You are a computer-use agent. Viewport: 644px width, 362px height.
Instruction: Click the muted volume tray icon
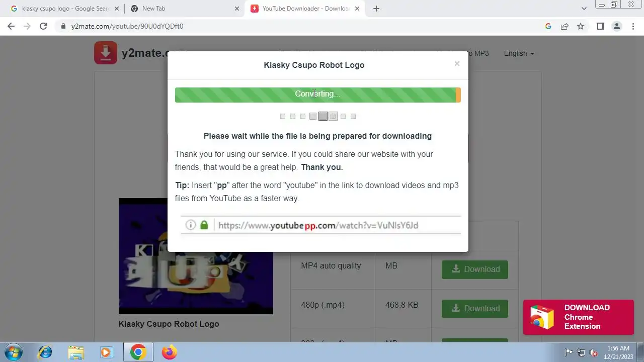(x=594, y=352)
